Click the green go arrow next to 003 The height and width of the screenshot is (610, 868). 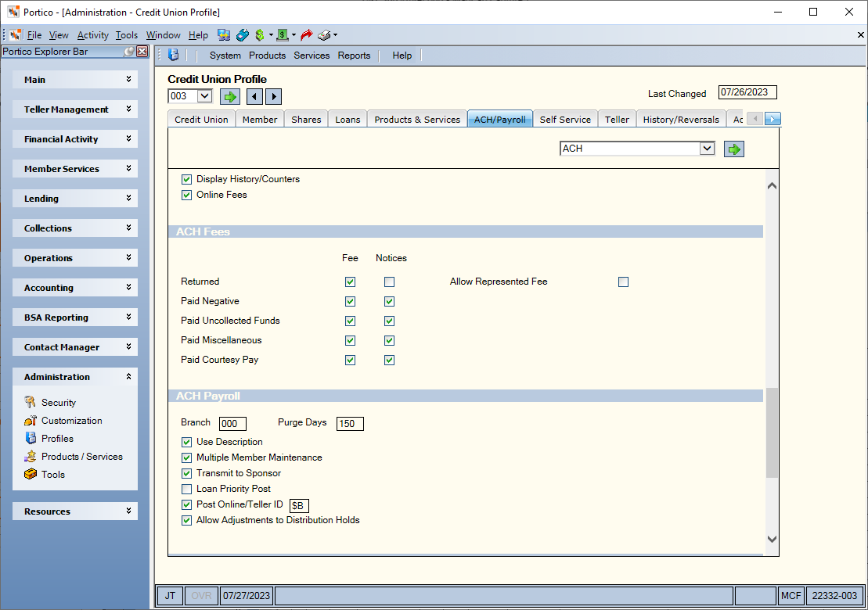[230, 96]
